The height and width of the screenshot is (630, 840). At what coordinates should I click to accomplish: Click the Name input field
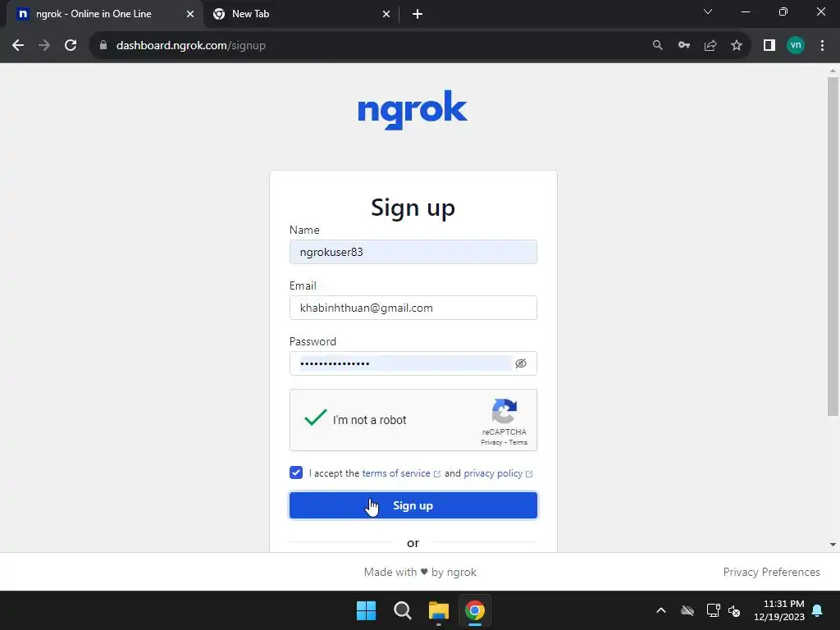pos(413,252)
